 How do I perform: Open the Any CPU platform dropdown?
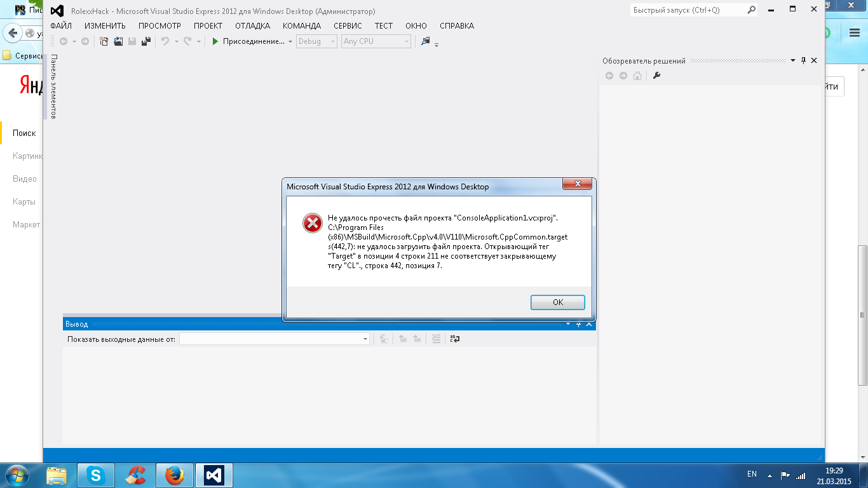376,41
